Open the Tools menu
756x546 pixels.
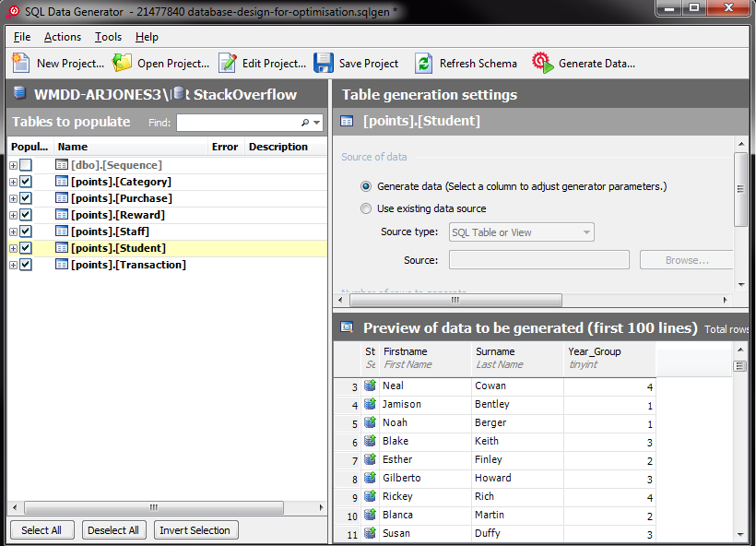pos(108,37)
